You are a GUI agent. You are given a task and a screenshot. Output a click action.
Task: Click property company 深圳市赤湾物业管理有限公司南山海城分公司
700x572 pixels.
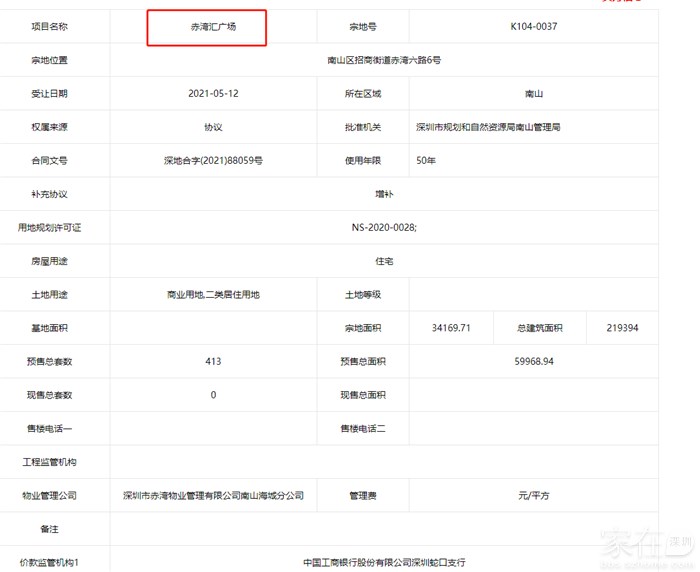pyautogui.click(x=213, y=496)
